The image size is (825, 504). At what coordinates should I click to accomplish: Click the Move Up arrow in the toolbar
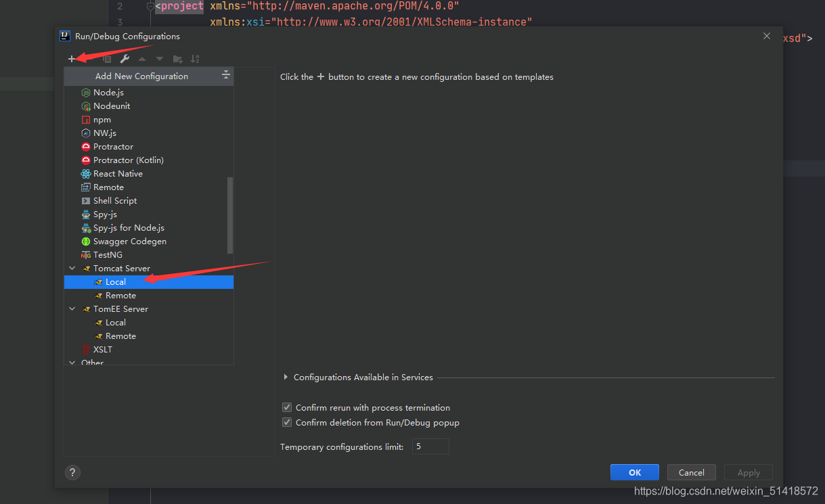142,59
